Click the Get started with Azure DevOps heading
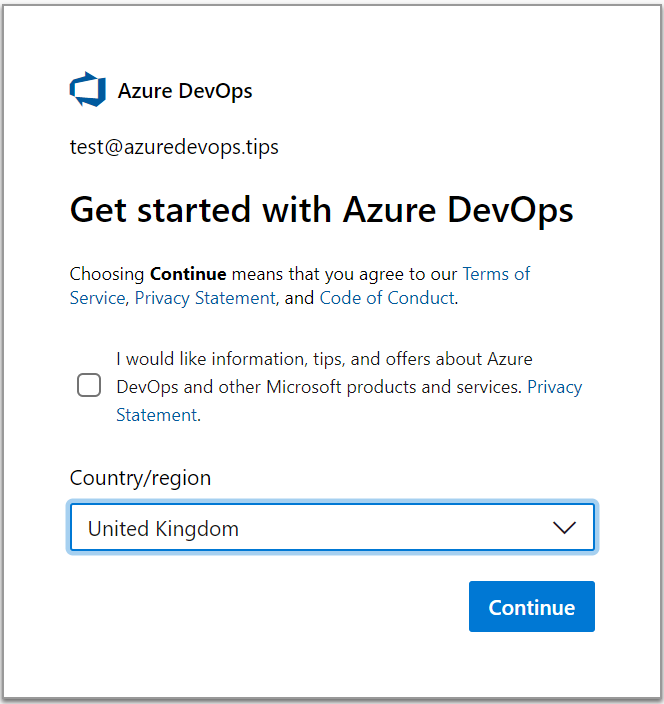 321,210
